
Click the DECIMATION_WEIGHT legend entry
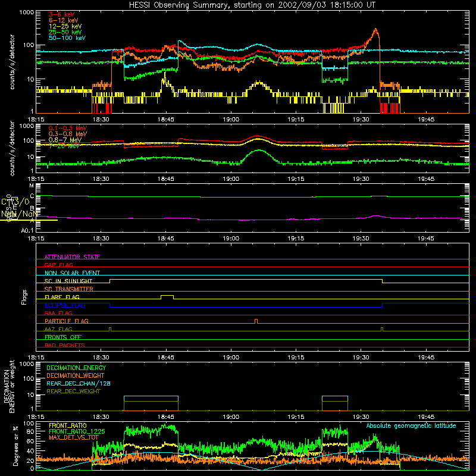tap(76, 375)
